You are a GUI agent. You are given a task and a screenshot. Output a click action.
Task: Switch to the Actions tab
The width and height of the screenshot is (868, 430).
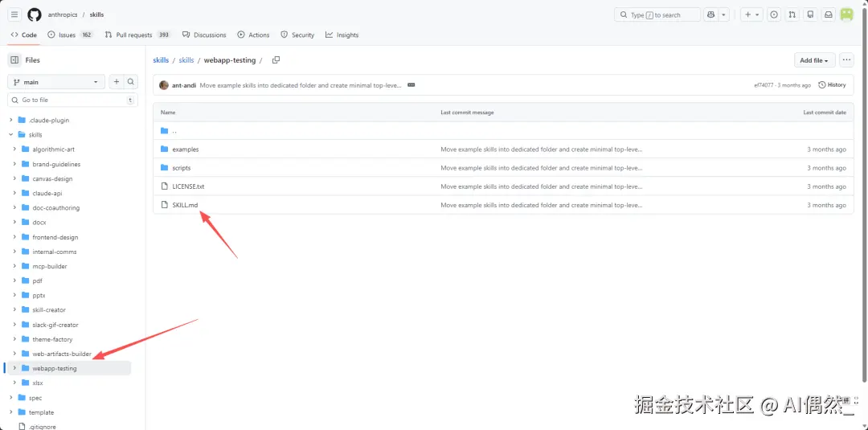[x=253, y=35]
